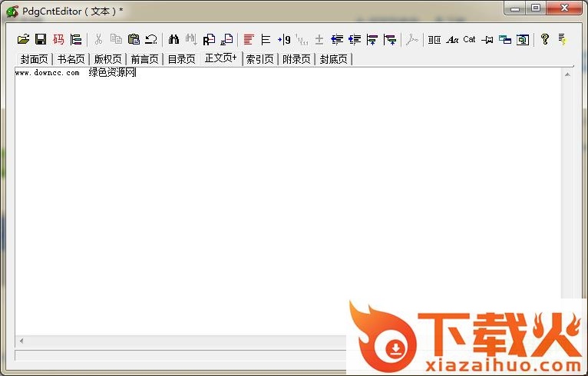Open help with the question mark icon
The height and width of the screenshot is (376, 588).
pos(545,39)
